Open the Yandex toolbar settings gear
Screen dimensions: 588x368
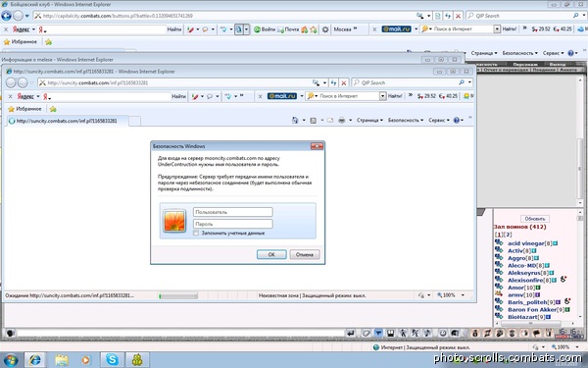(325, 29)
